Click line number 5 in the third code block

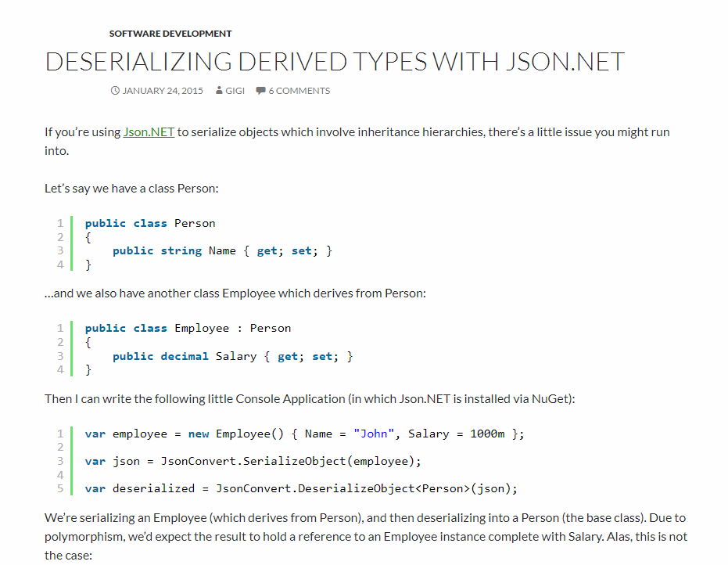point(60,489)
